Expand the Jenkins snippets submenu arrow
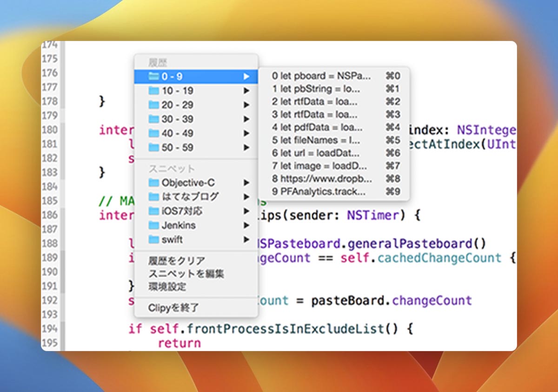This screenshot has height=392, width=558. click(246, 225)
